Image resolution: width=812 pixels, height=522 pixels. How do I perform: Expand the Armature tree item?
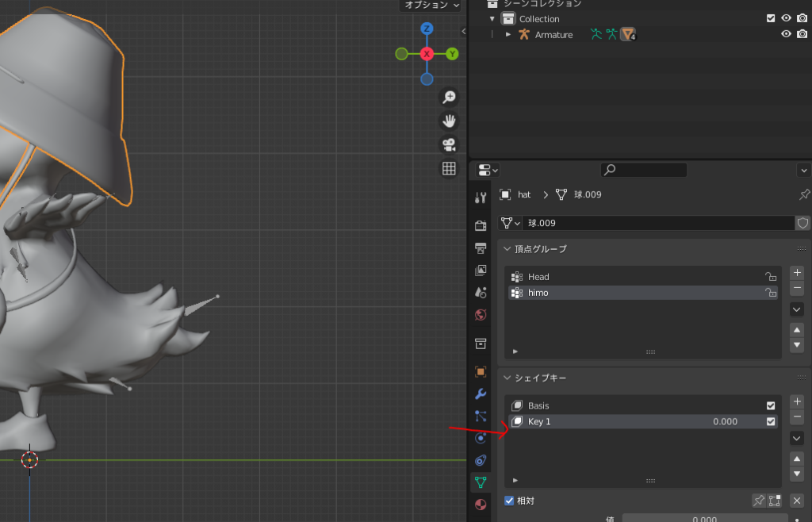point(508,34)
